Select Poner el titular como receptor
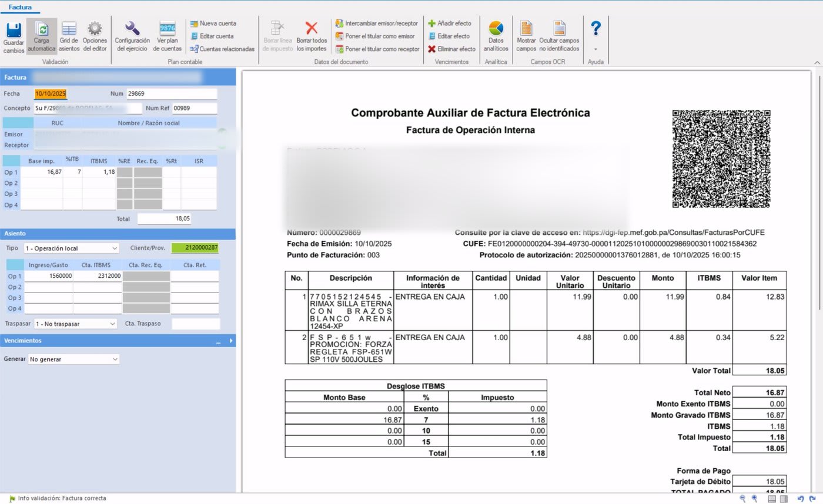Screen dimensions: 823x504 (377, 49)
